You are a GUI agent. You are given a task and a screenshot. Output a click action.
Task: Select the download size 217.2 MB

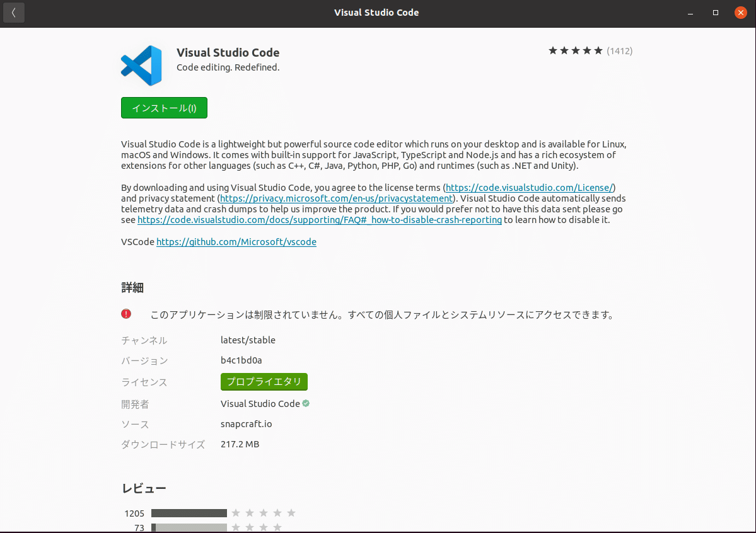click(240, 444)
